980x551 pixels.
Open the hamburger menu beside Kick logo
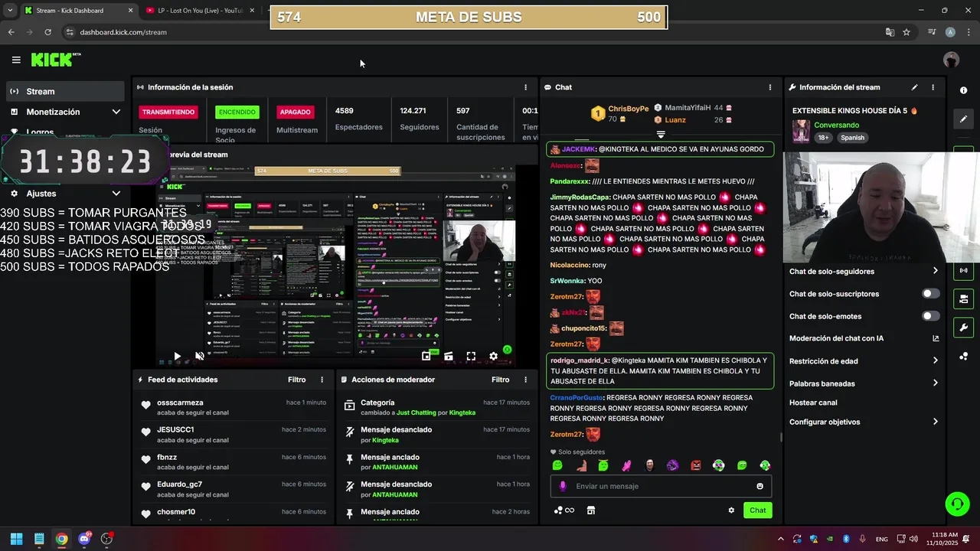coord(16,60)
